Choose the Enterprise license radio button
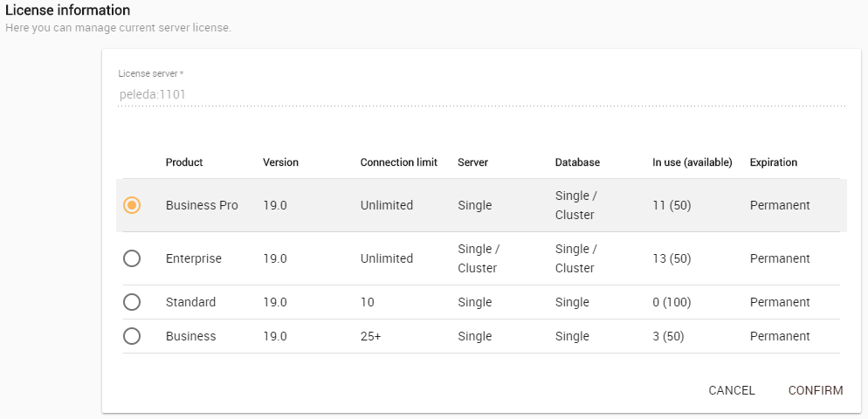Image resolution: width=868 pixels, height=419 pixels. click(x=132, y=258)
